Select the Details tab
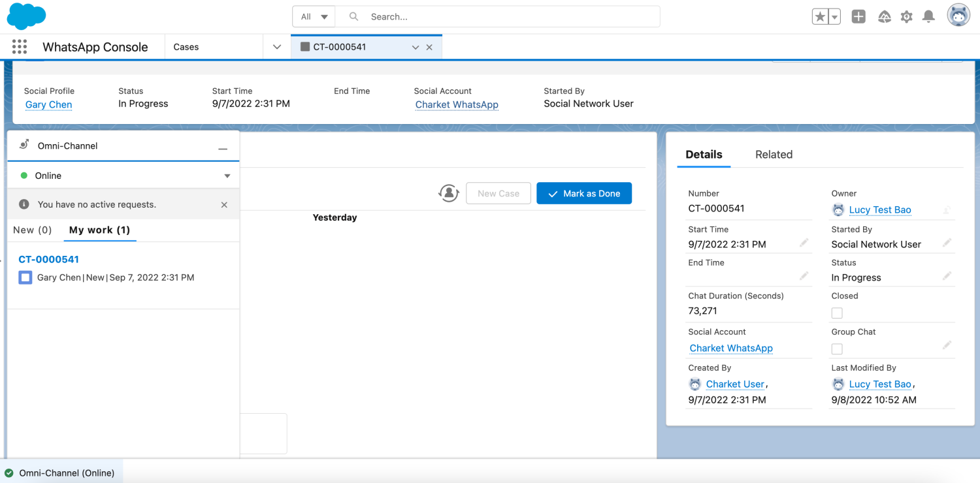 [x=704, y=155]
